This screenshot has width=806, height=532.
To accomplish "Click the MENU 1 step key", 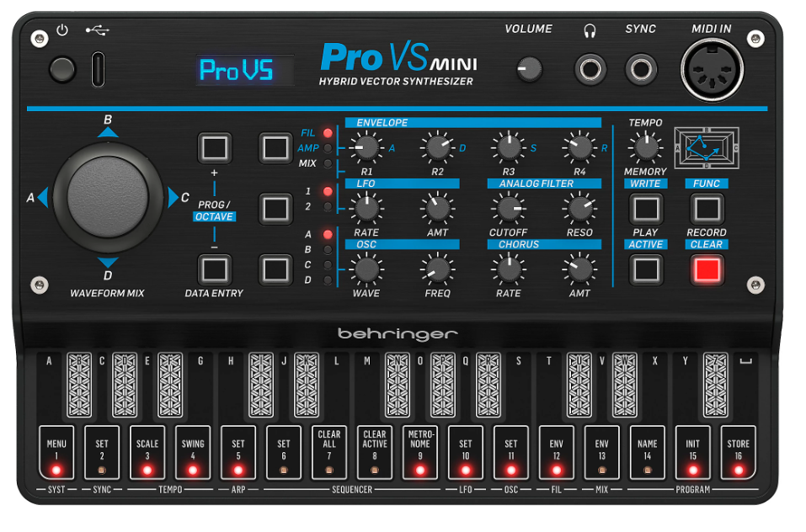I will [x=56, y=452].
